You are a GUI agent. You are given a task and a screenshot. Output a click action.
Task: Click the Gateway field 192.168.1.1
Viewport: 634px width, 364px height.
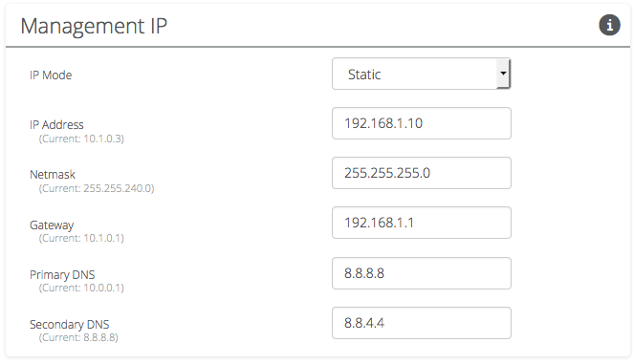422,223
